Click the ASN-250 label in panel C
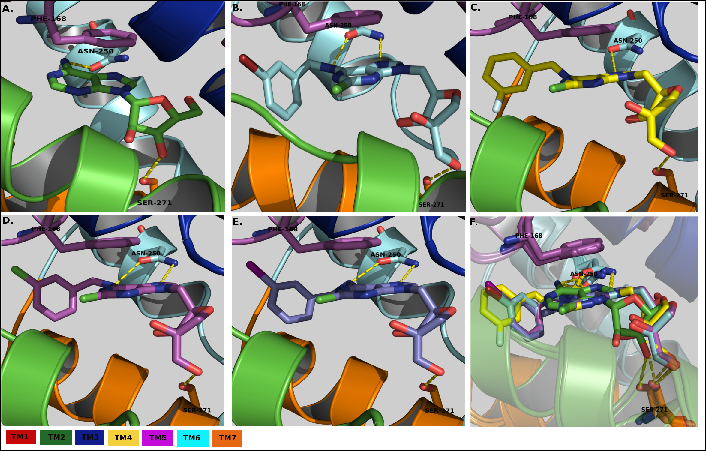This screenshot has width=706, height=451. [x=628, y=41]
